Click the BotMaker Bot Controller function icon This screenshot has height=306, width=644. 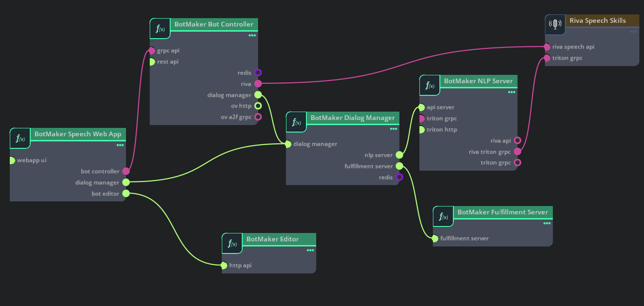click(160, 29)
